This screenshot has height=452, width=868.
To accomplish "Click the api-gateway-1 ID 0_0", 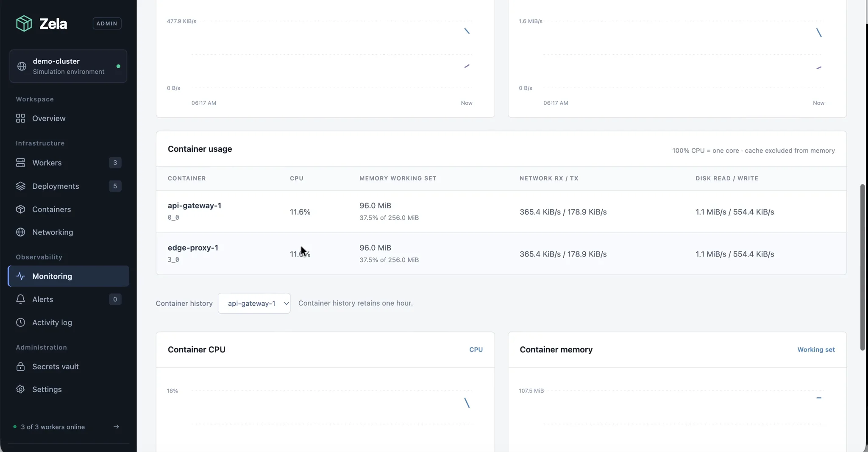I will (173, 218).
